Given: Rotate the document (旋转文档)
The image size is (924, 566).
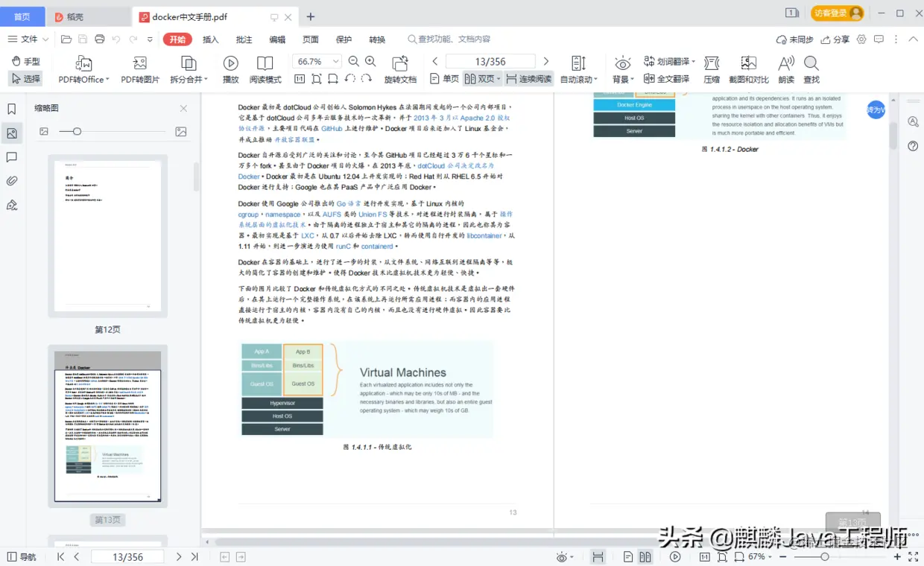Looking at the screenshot, I should coord(401,69).
